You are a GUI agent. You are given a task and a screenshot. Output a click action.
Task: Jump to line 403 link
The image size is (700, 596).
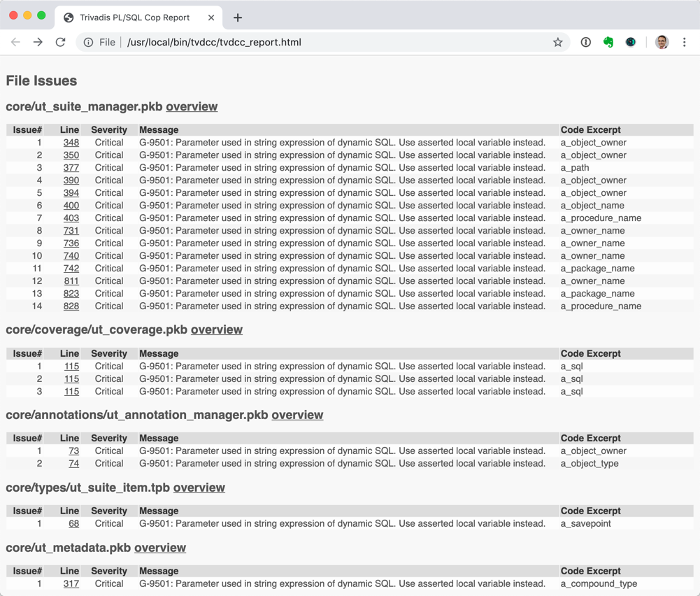(71, 218)
